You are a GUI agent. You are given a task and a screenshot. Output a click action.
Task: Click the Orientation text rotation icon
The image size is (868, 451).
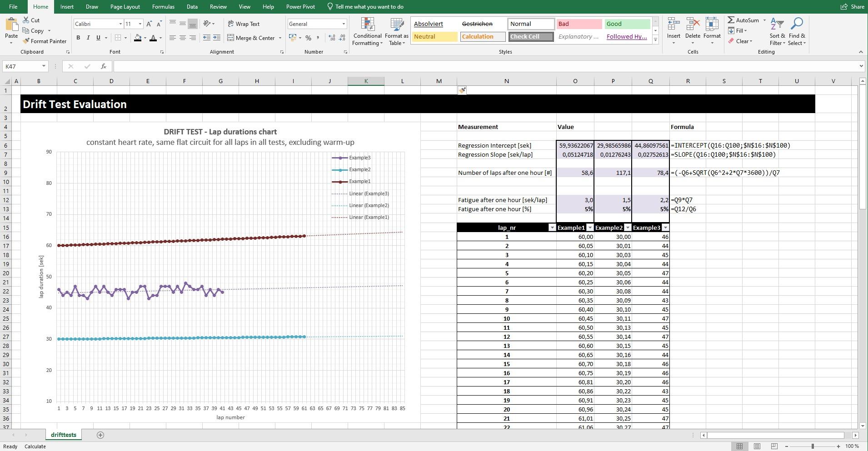pyautogui.click(x=207, y=24)
